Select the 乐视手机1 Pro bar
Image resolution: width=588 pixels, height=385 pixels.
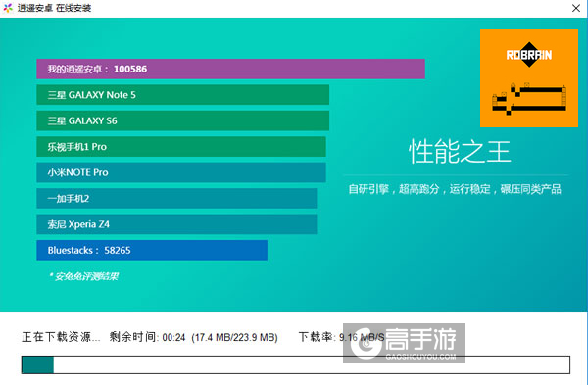181,147
